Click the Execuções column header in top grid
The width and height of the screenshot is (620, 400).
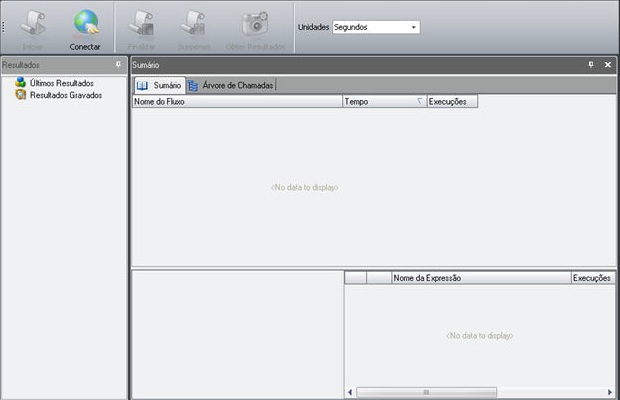coord(452,102)
